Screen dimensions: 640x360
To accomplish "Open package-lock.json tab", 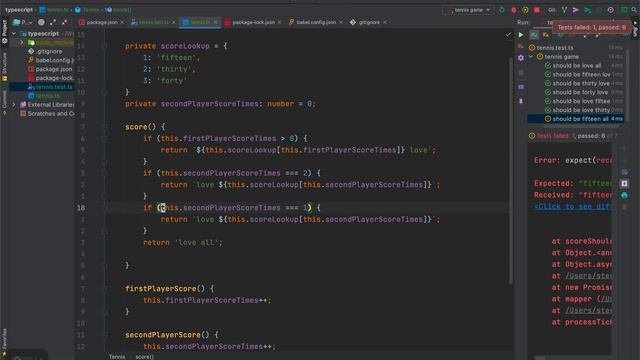I will (x=253, y=22).
